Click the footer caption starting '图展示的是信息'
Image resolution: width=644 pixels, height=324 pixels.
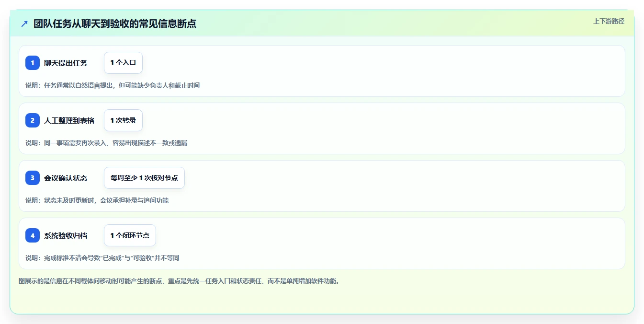tap(179, 281)
